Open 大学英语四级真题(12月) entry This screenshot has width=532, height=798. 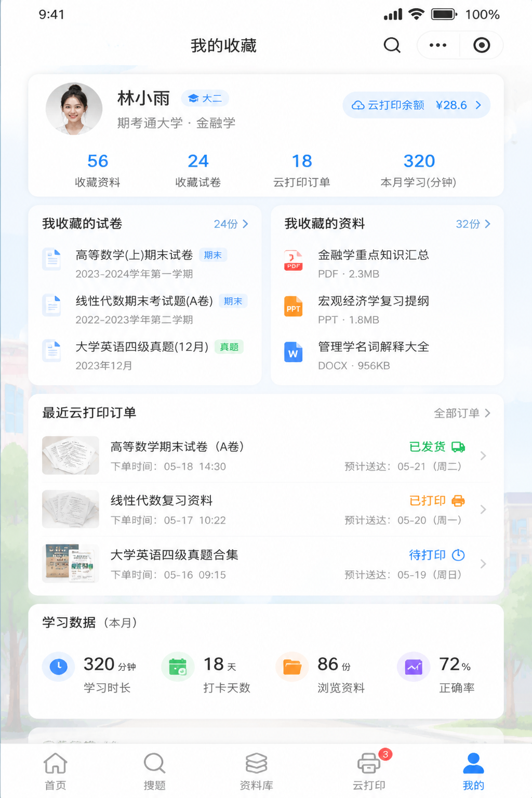(145, 356)
